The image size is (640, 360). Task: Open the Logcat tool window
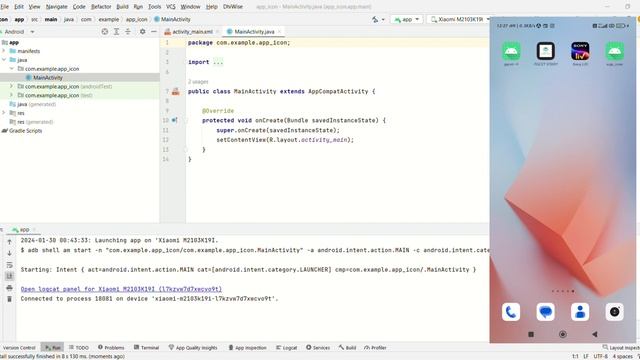(287, 347)
